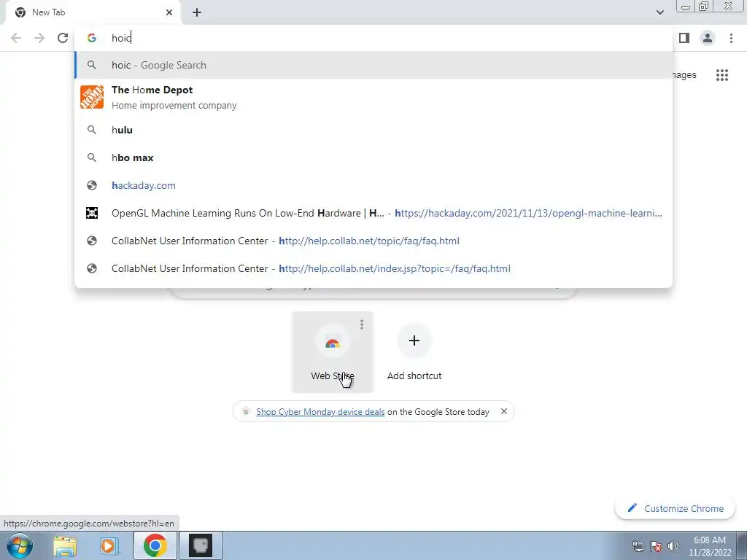Open the side panel icon

pyautogui.click(x=684, y=38)
